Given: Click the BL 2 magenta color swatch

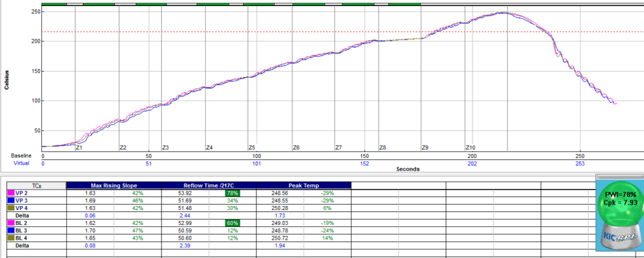Looking at the screenshot, I should point(11,223).
